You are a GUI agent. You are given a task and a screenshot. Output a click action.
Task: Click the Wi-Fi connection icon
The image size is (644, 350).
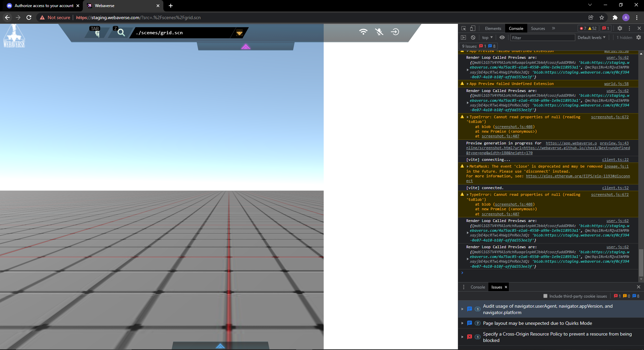(x=363, y=32)
